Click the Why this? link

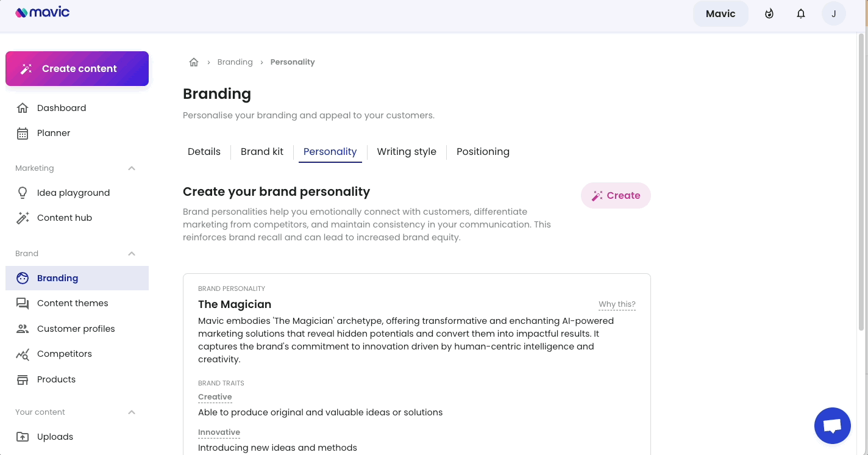tap(617, 304)
